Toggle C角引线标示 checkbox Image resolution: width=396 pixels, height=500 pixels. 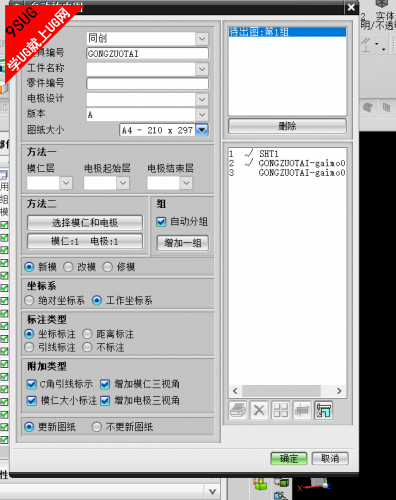[31, 384]
